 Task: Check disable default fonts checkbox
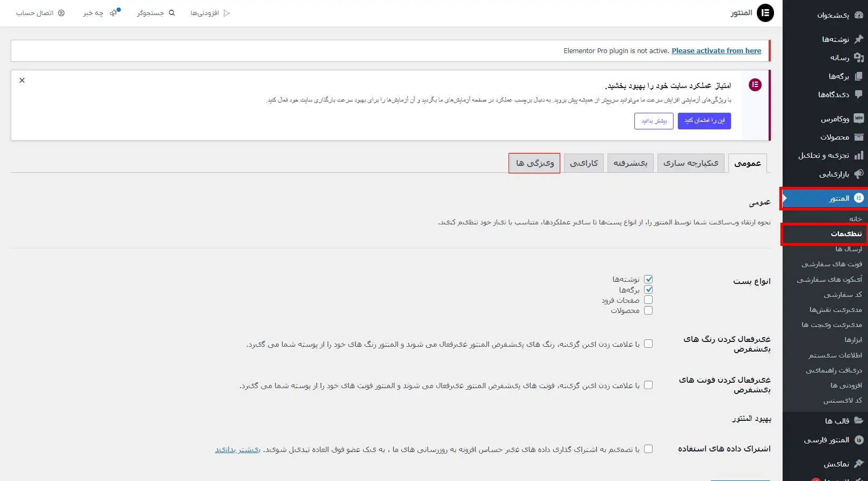(x=648, y=385)
